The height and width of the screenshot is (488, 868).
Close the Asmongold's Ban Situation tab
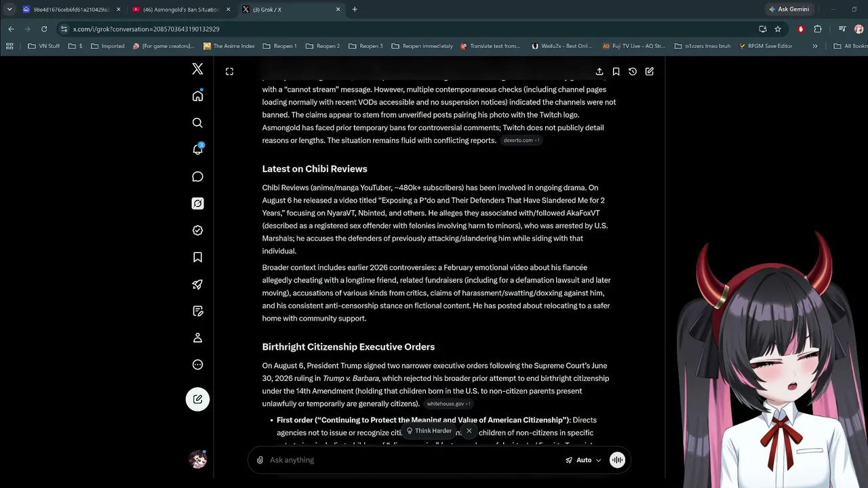pos(228,9)
